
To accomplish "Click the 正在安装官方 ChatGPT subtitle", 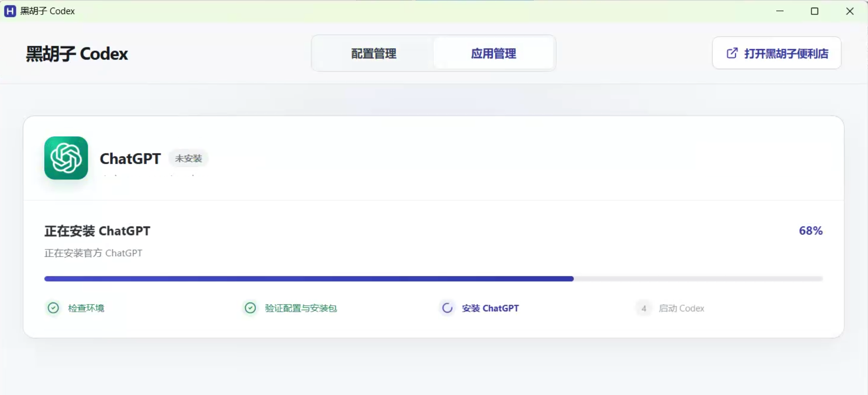I will tap(93, 253).
